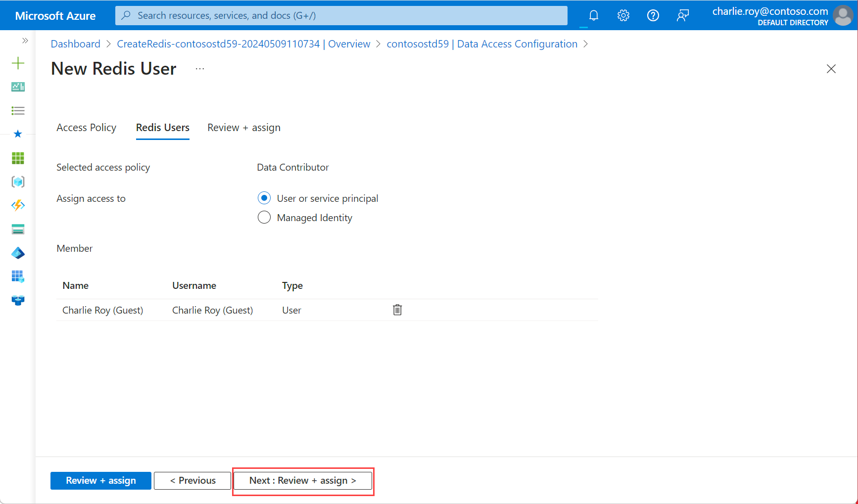Open All services from the sidebar list icon
This screenshot has height=504, width=858.
click(18, 110)
